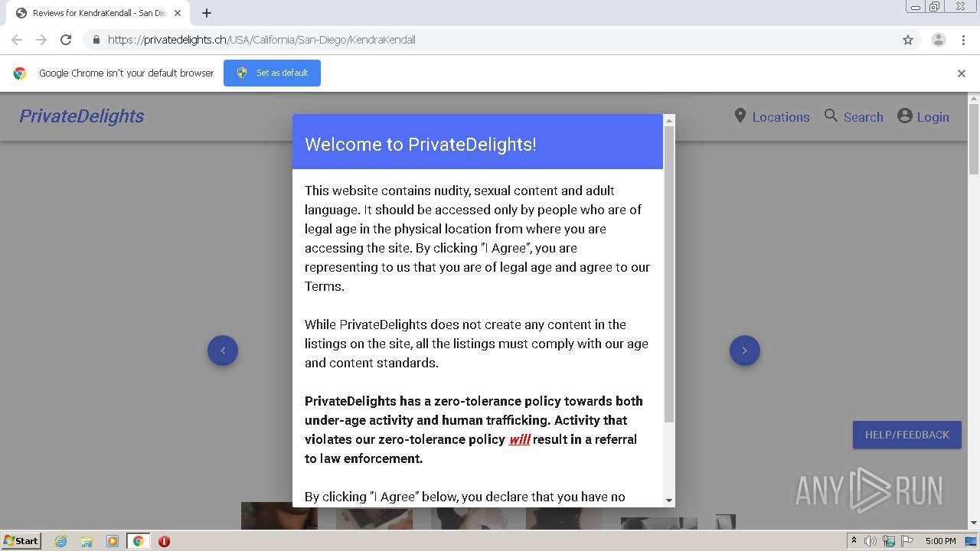This screenshot has height=551, width=980.
Task: Launch Internet Explorer from taskbar
Action: pos(60,541)
